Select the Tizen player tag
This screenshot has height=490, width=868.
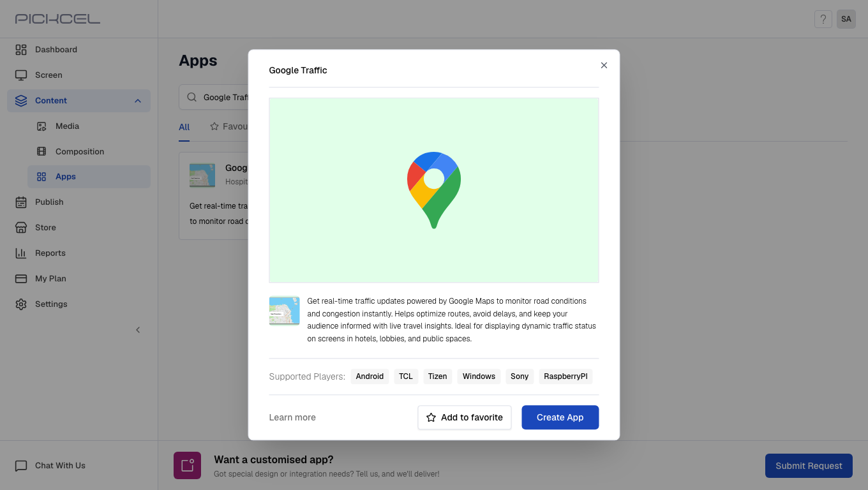(x=438, y=376)
